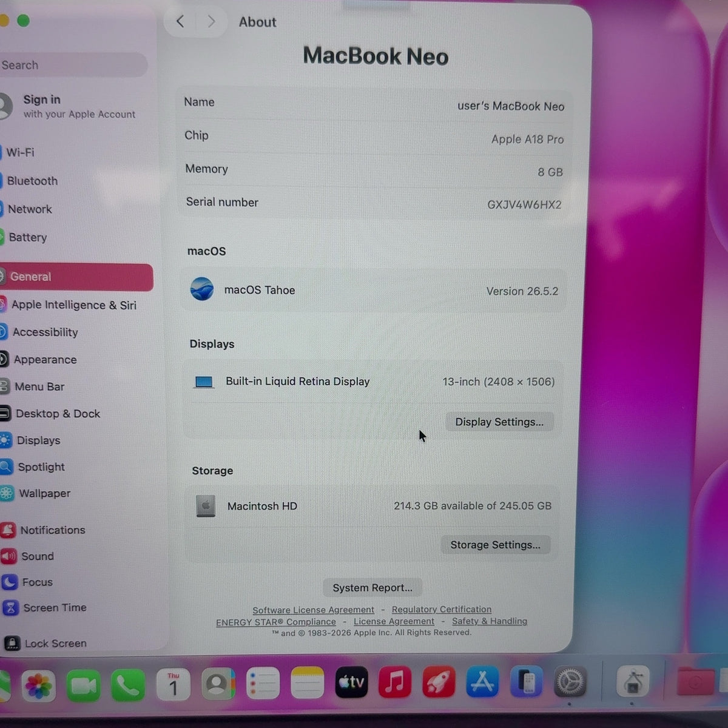The width and height of the screenshot is (728, 728).
Task: Open the Software License Agreement link
Action: pyautogui.click(x=313, y=610)
